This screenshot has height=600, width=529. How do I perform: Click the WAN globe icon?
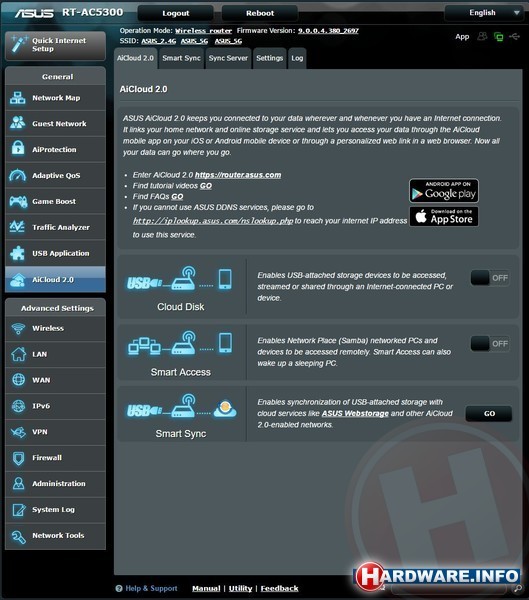18,380
